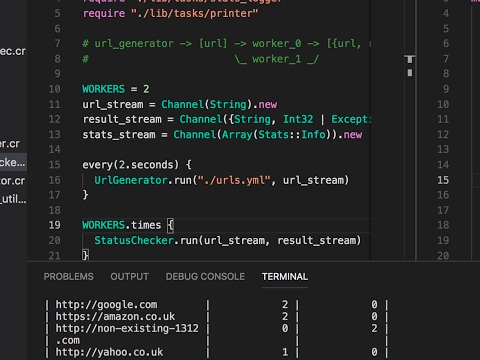Image resolution: width=480 pixels, height=360 pixels.
Task: Click closing brace on line 21
Action: (85, 255)
